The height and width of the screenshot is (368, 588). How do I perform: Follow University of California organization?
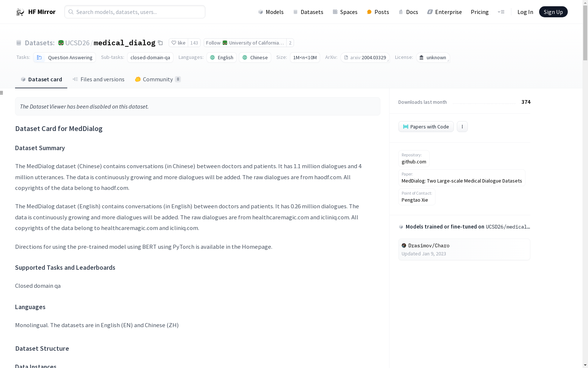pos(245,43)
